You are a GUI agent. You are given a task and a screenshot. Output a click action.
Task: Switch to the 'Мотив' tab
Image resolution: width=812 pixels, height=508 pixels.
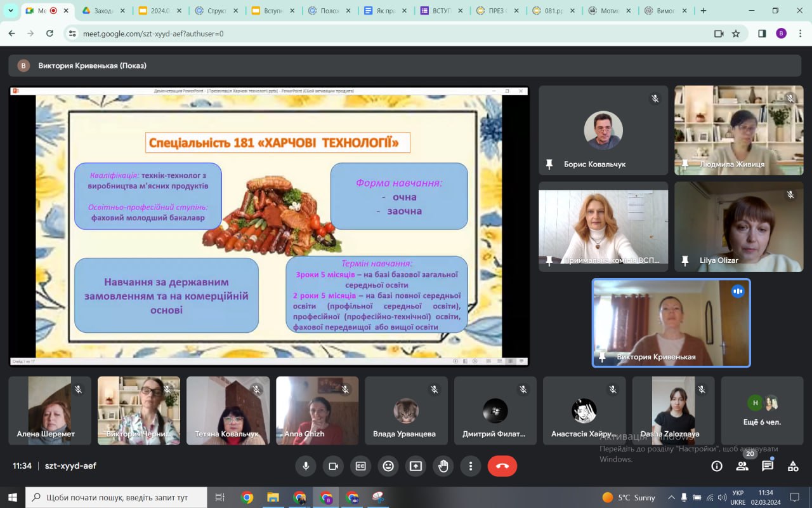(612, 11)
